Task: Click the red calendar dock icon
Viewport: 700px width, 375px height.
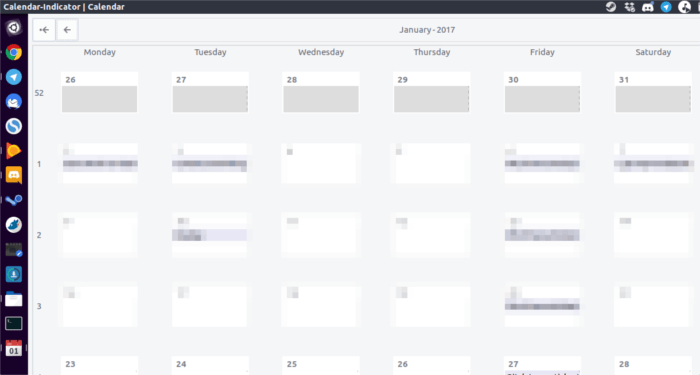Action: click(14, 348)
